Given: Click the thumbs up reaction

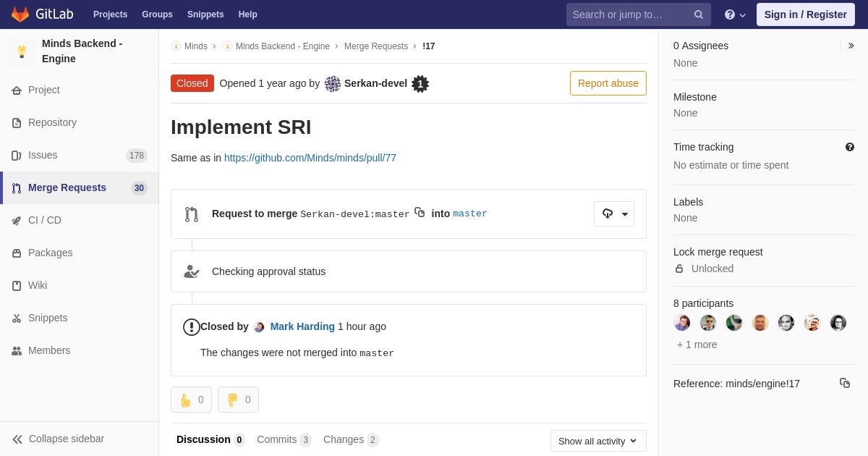Looking at the screenshot, I should 191,400.
